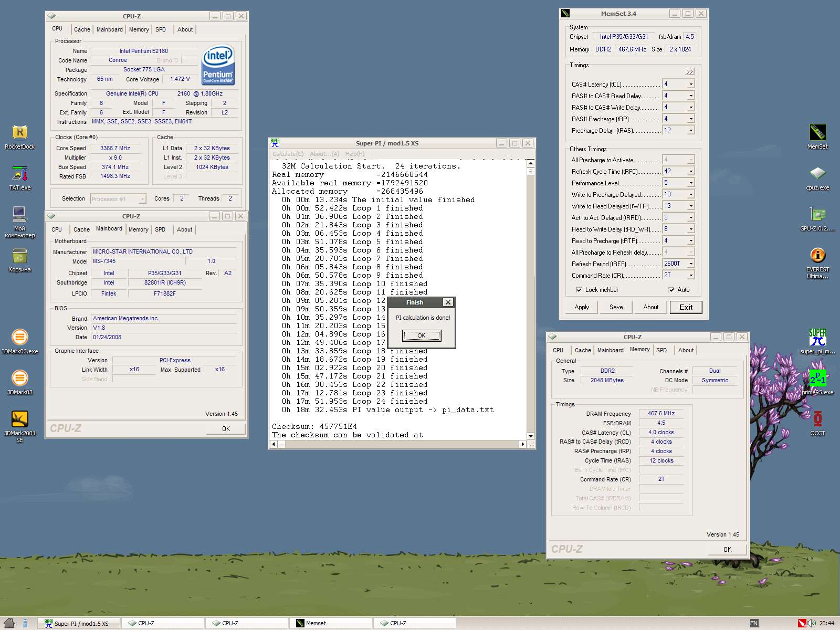Click Super PI vertical scrollbar up arrow
The width and height of the screenshot is (840, 630).
[x=531, y=164]
